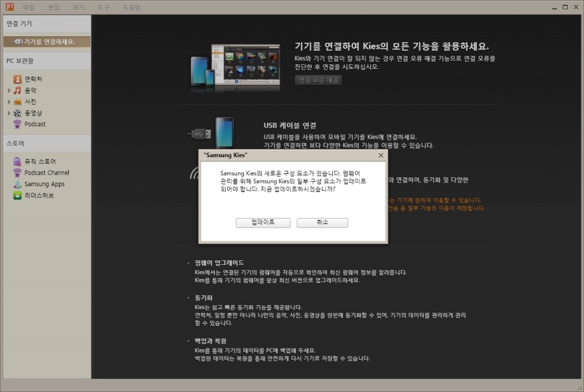Open Podcast Channel label
This screenshot has height=392, width=584.
pos(47,173)
